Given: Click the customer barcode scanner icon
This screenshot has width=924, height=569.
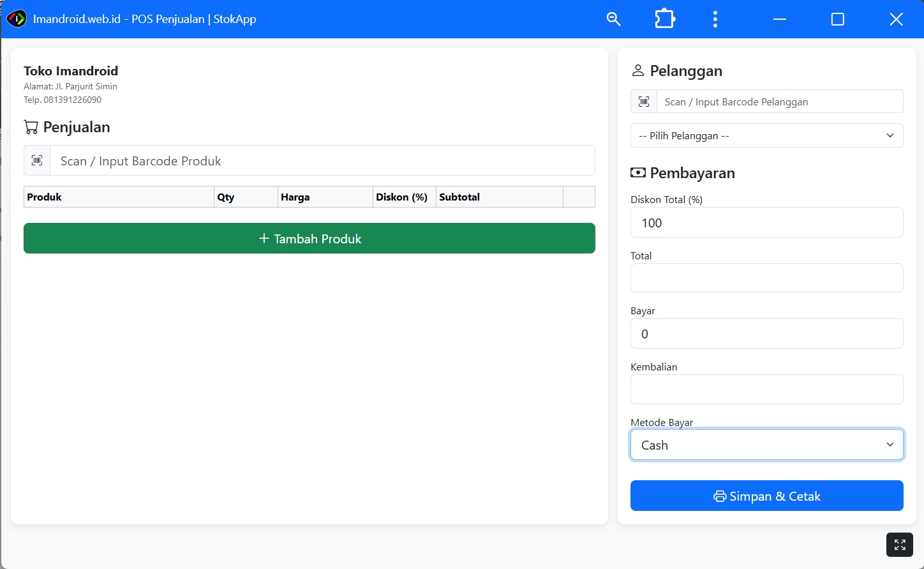Looking at the screenshot, I should [x=644, y=102].
